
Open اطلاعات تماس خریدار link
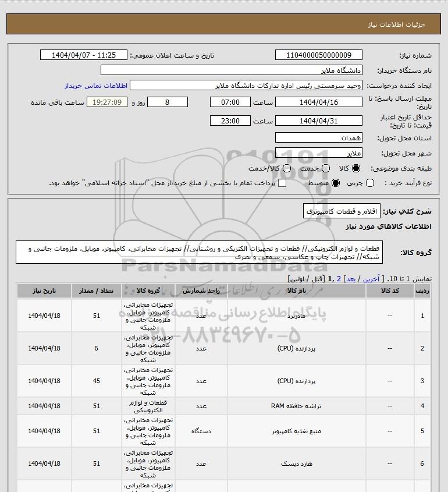pos(96,86)
